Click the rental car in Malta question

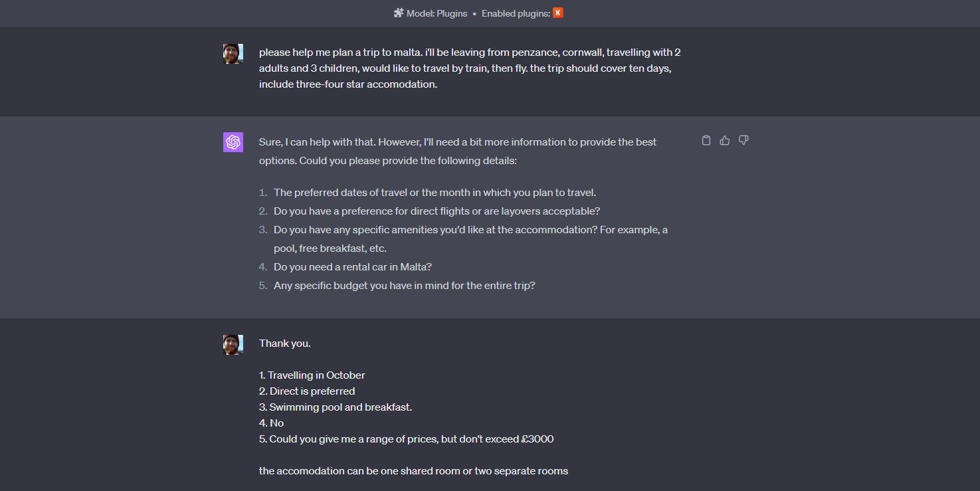(x=352, y=267)
